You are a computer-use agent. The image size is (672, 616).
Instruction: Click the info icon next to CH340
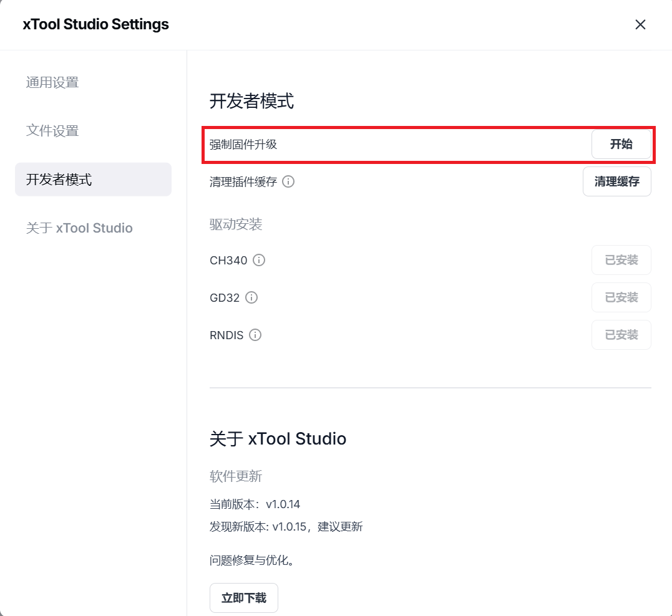coord(259,260)
